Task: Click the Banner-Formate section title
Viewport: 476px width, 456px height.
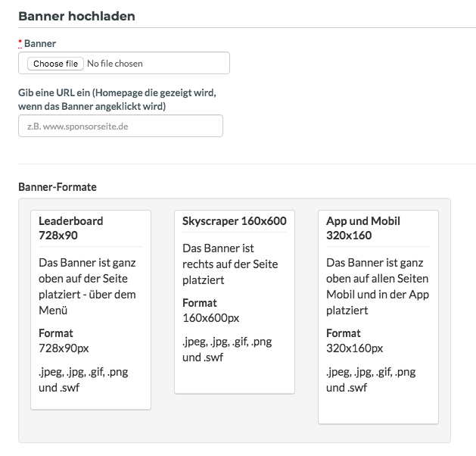Action: click(58, 187)
